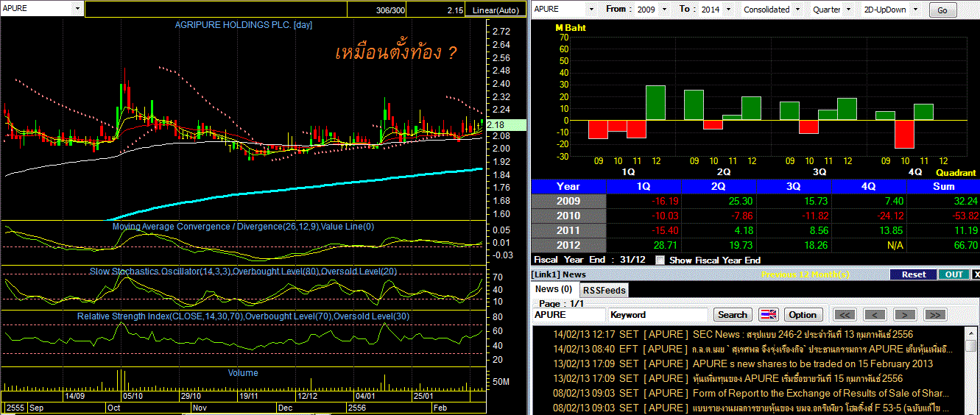
Task: Click the AGRIPURE HOLDINGS PLC. [day] chart title
Action: click(244, 25)
